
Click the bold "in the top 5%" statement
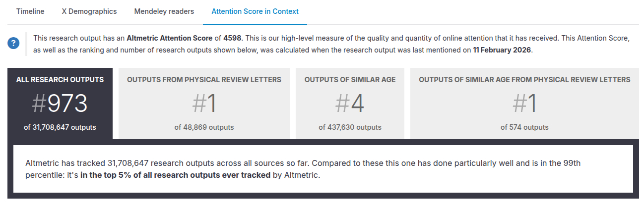tap(175, 175)
